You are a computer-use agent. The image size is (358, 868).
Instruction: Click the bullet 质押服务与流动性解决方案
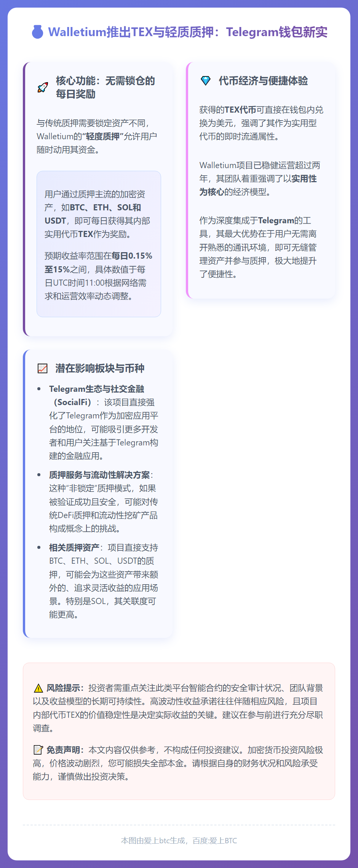point(103,502)
